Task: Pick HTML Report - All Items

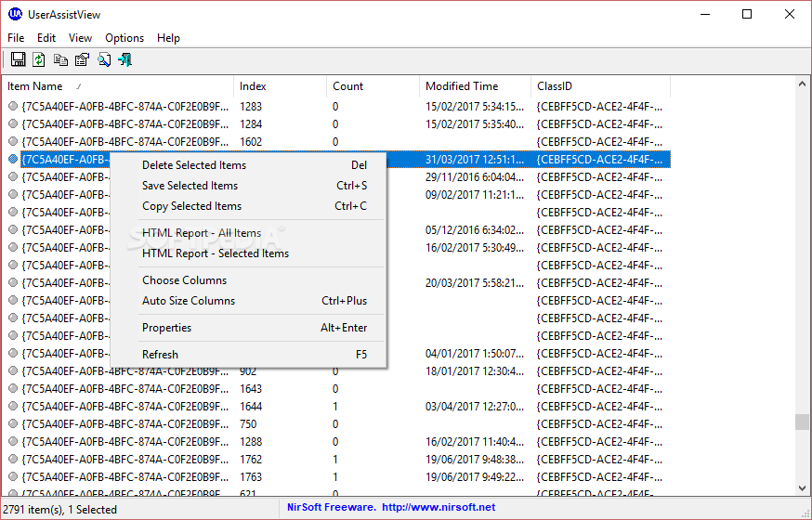Action: click(249, 233)
